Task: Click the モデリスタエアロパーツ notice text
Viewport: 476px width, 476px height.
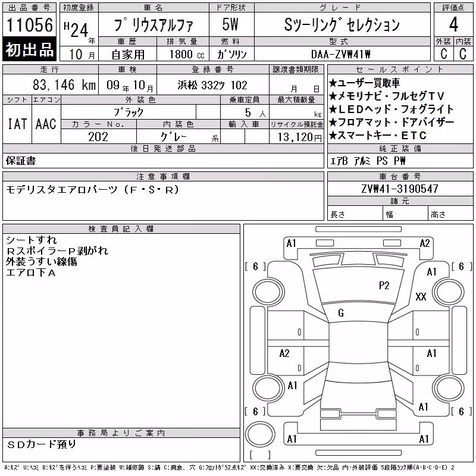Action: click(x=93, y=190)
